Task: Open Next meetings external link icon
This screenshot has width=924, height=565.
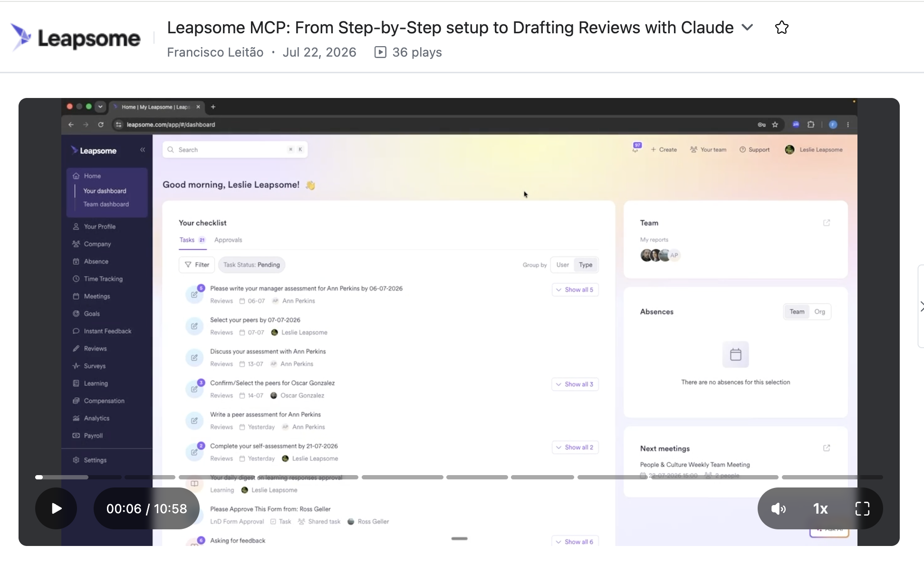Action: pos(827,448)
